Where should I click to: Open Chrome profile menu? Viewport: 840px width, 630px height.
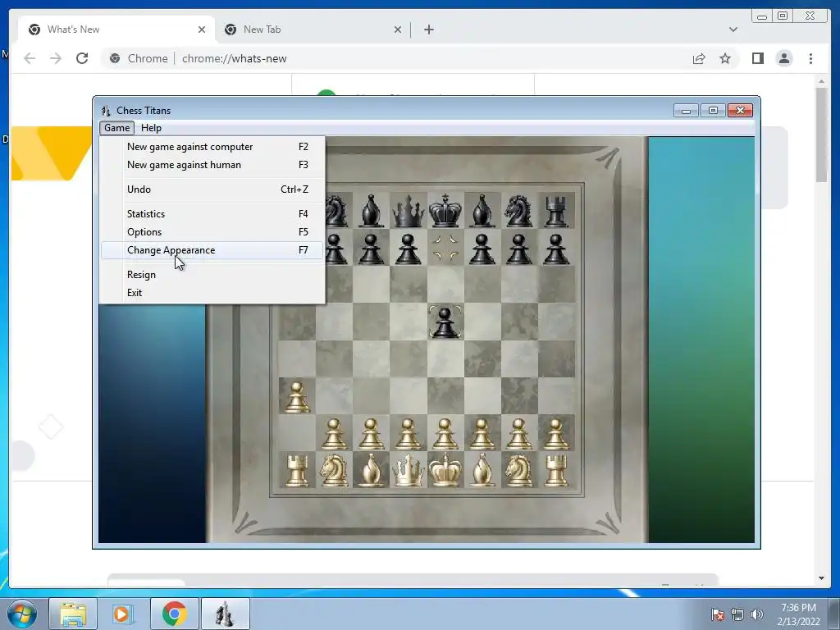pos(784,58)
